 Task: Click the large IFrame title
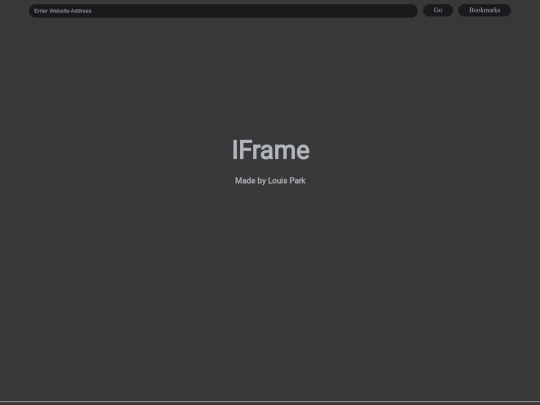click(270, 150)
